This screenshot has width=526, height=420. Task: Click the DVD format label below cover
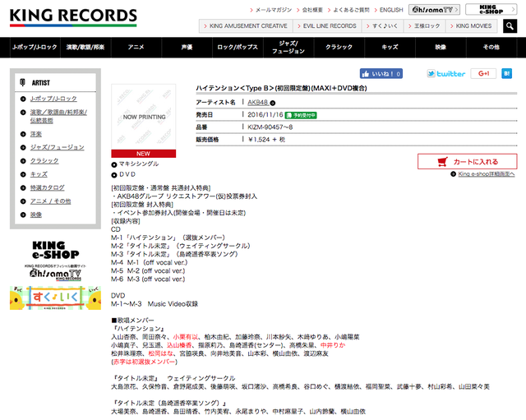[127, 174]
